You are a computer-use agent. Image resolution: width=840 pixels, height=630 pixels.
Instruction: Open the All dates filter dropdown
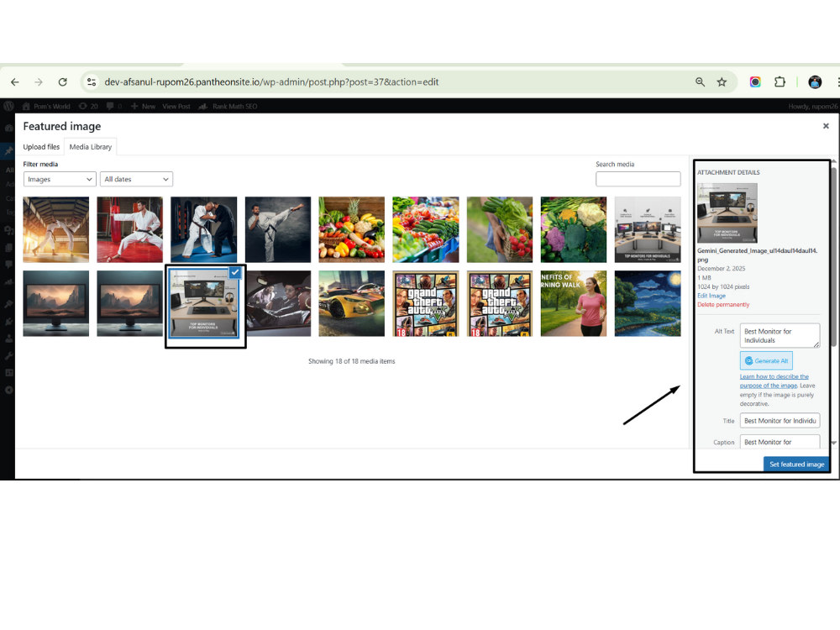tap(136, 179)
